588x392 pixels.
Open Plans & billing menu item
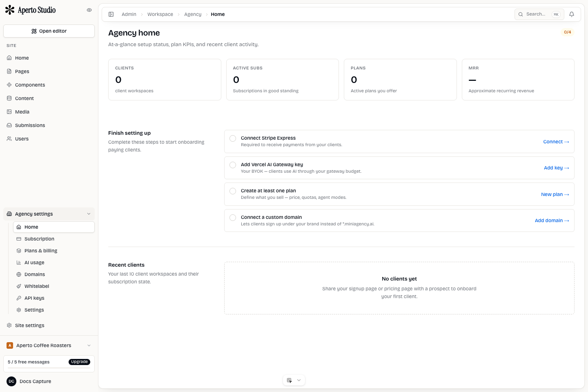point(54,251)
